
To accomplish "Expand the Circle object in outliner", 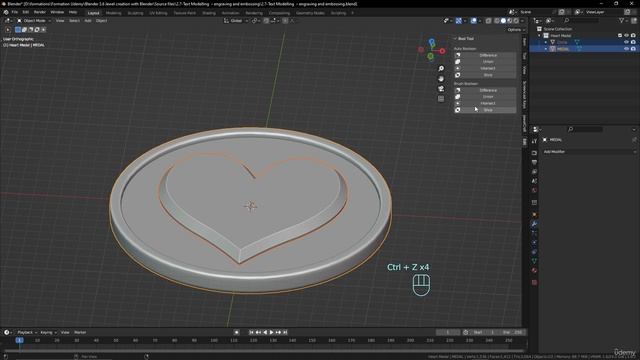I will [x=546, y=42].
